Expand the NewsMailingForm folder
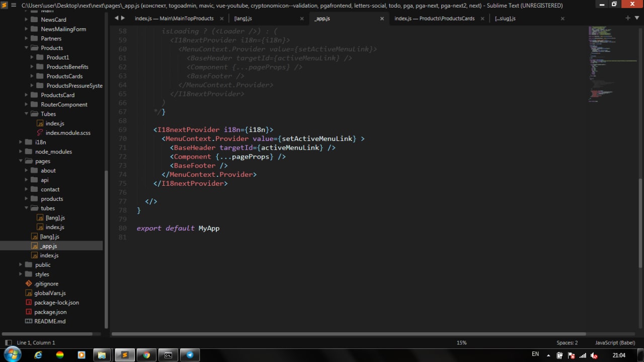The width and height of the screenshot is (644, 362). (x=27, y=29)
